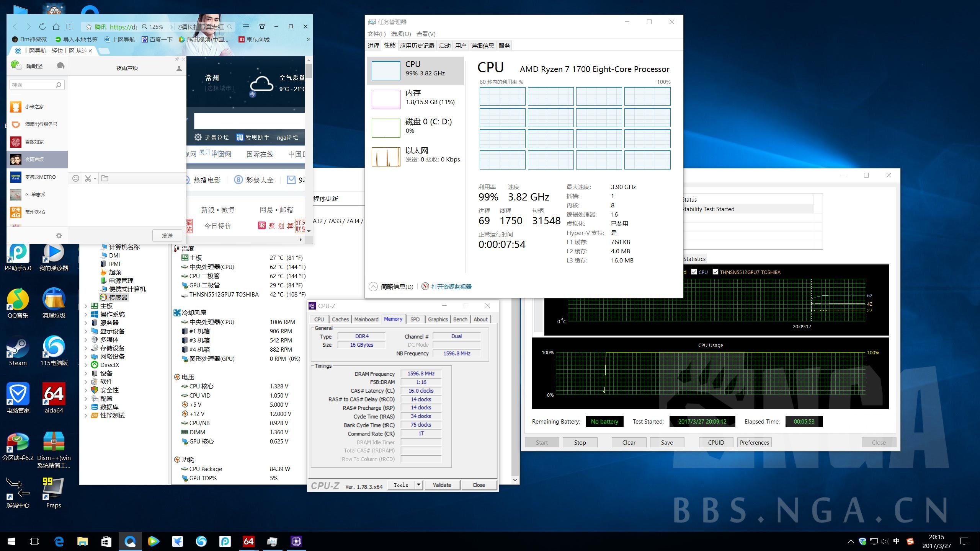Screen dimensions: 980x551
Task: Open Task View on the taskbar
Action: click(x=34, y=541)
